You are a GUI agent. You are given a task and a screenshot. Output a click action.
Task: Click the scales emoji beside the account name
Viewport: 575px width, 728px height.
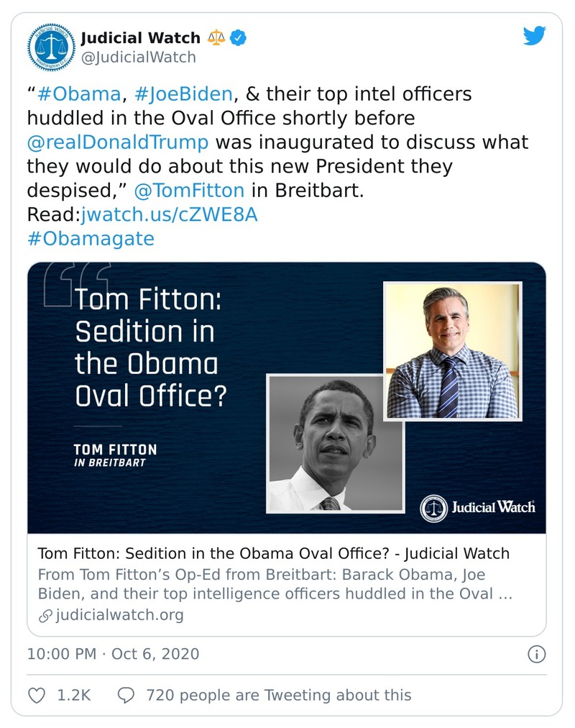(x=216, y=37)
